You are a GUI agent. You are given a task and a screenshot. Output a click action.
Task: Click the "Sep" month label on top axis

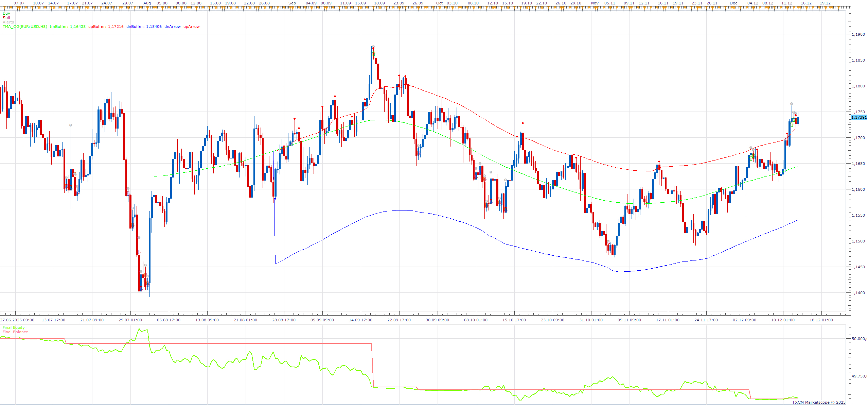pyautogui.click(x=292, y=3)
